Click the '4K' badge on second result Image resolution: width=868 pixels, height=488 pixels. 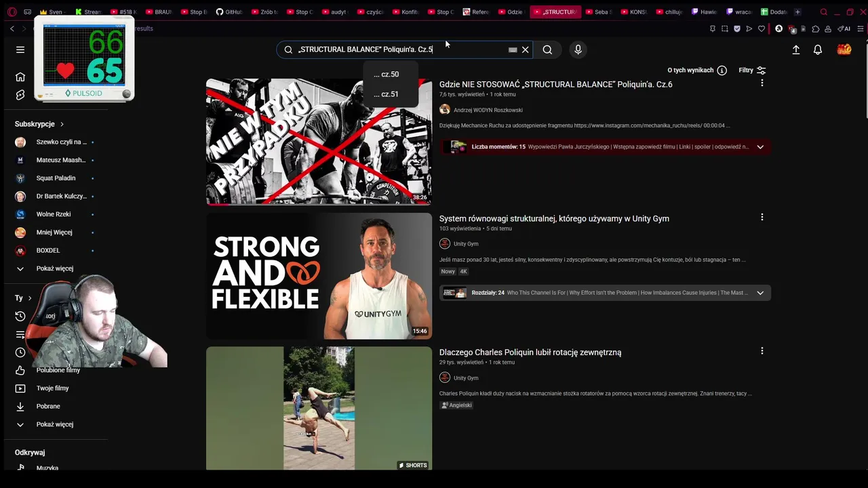coord(463,271)
